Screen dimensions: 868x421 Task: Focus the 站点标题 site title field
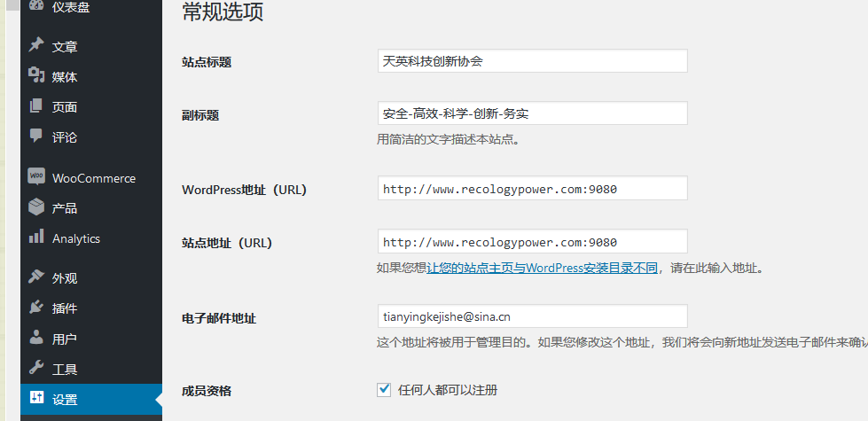[533, 61]
